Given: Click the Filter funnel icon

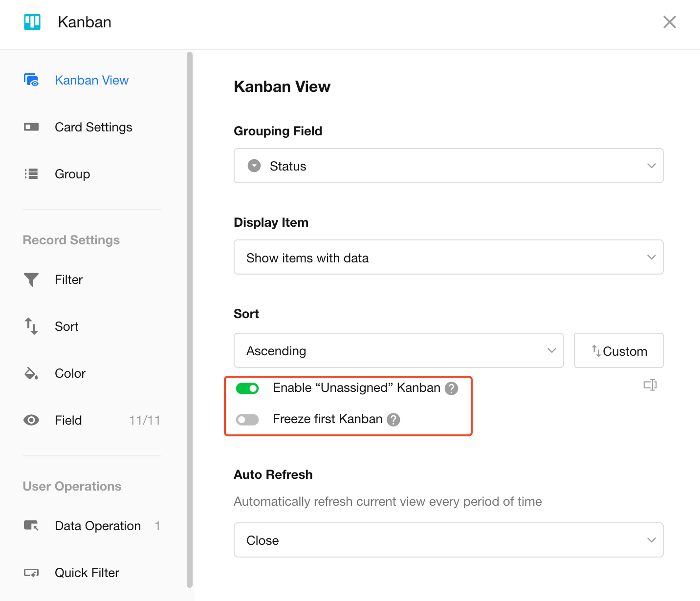Looking at the screenshot, I should (x=31, y=279).
